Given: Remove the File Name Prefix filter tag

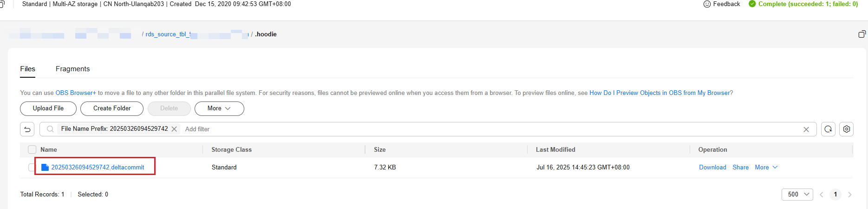Looking at the screenshot, I should pyautogui.click(x=174, y=129).
